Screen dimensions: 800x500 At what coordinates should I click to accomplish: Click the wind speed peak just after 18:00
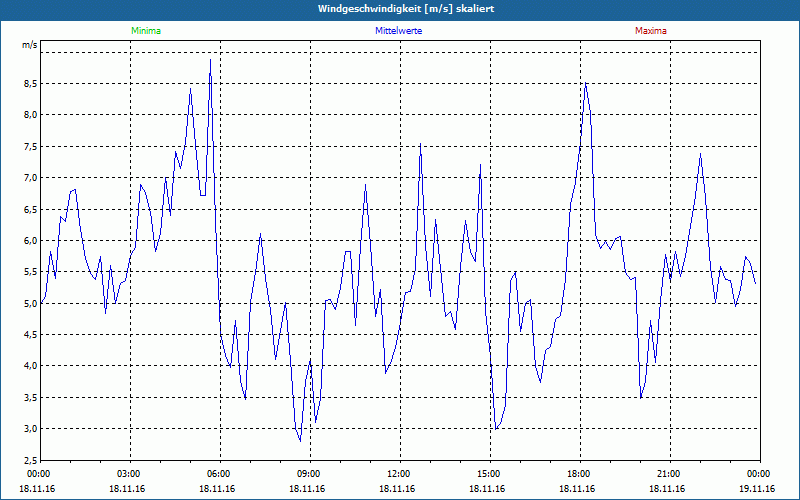click(x=586, y=83)
